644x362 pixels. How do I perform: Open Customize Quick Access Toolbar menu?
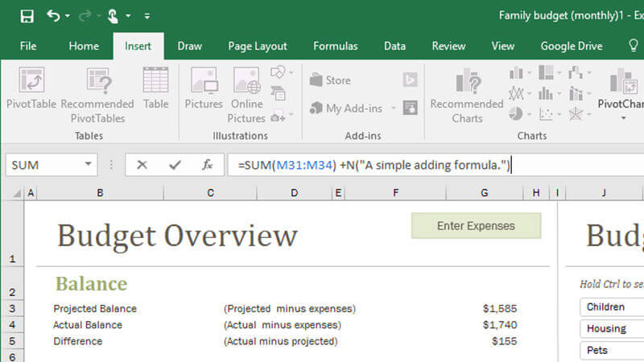point(147,16)
